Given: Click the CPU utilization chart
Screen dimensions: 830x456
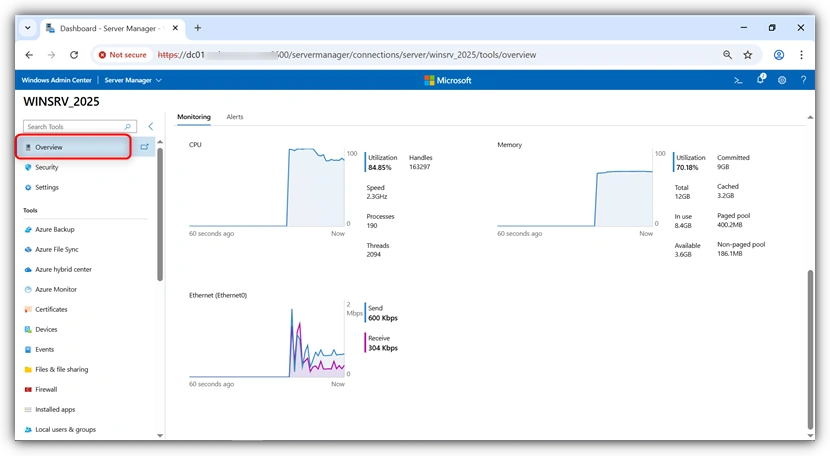Looking at the screenshot, I should 267,187.
